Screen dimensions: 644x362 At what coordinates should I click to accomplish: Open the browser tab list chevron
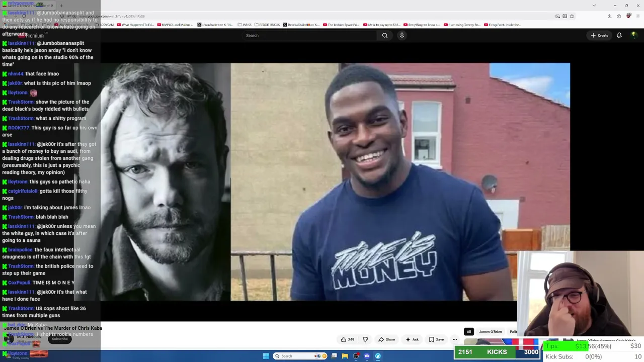594,6
